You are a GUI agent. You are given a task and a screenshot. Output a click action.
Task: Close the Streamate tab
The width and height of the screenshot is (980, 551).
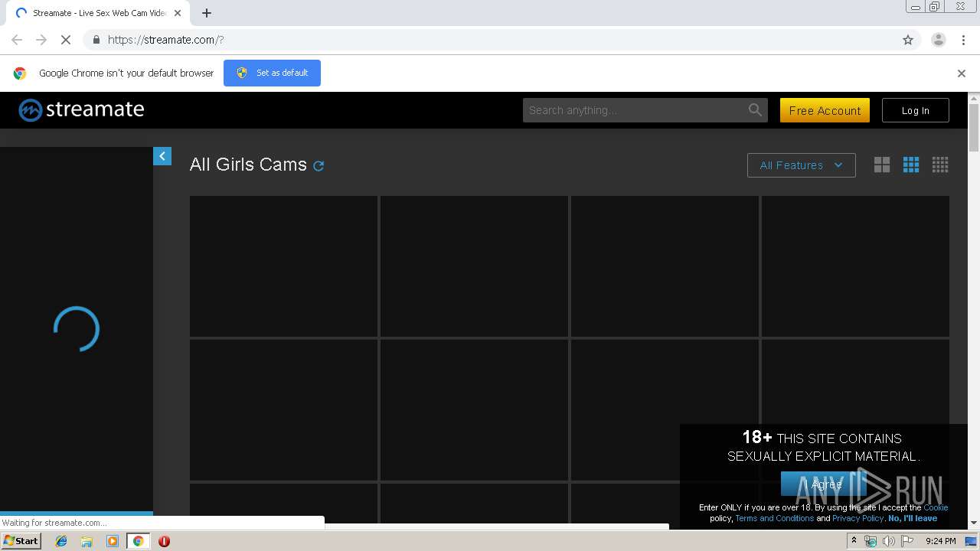178,13
